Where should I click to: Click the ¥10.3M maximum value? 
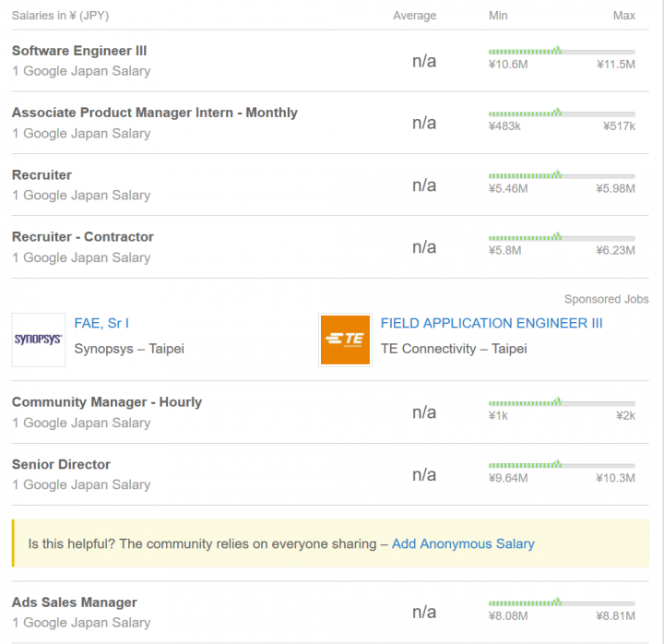(615, 478)
